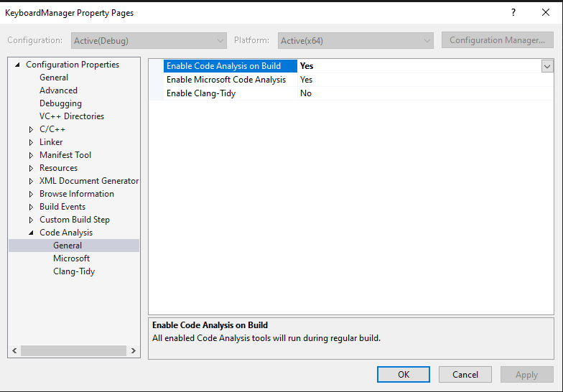Expand the Linker node arrow
The height and width of the screenshot is (392, 563).
[32, 142]
